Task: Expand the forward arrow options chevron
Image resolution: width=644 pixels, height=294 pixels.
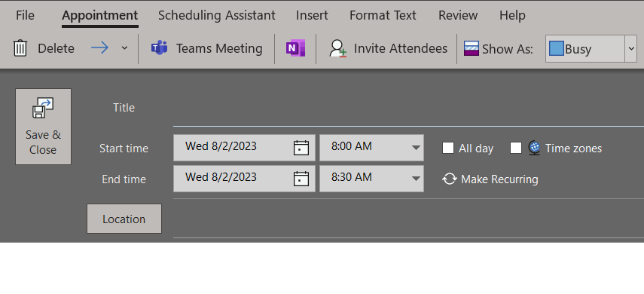Action: coord(124,48)
